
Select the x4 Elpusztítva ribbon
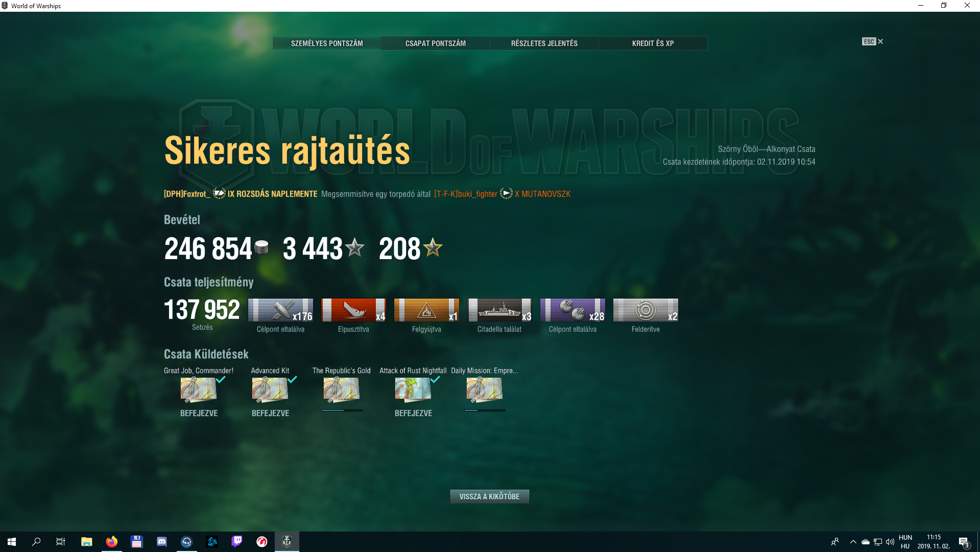click(353, 310)
